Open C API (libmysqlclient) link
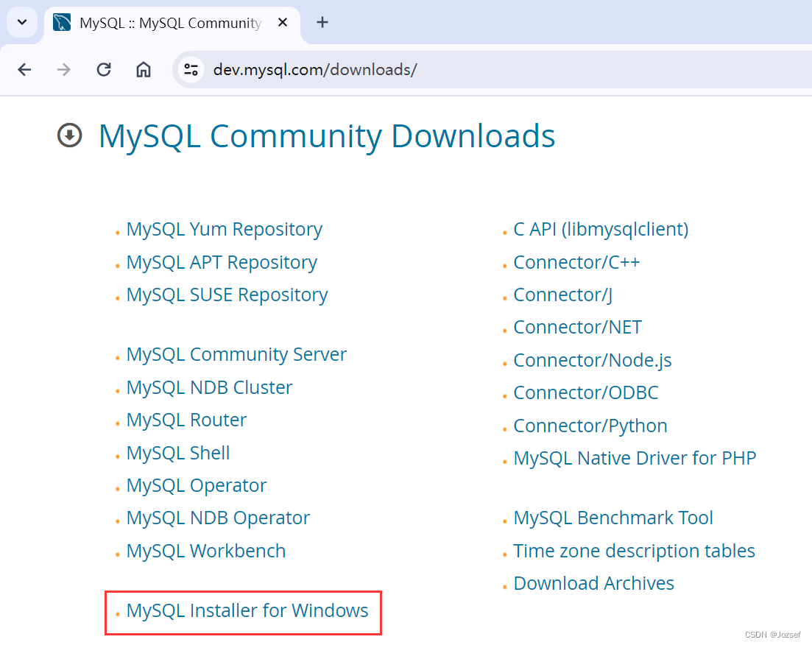Image resolution: width=812 pixels, height=645 pixels. pos(601,230)
